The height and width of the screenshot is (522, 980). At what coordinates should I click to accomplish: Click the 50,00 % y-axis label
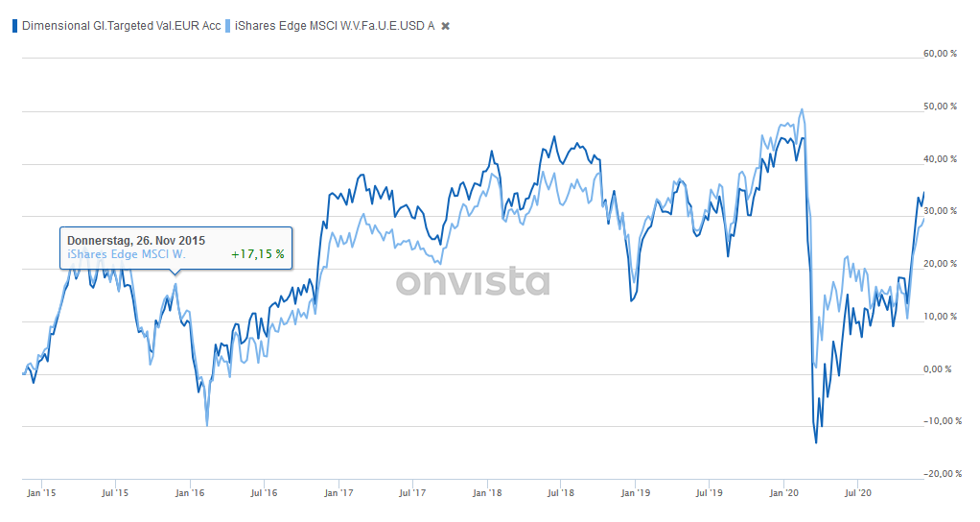(940, 107)
